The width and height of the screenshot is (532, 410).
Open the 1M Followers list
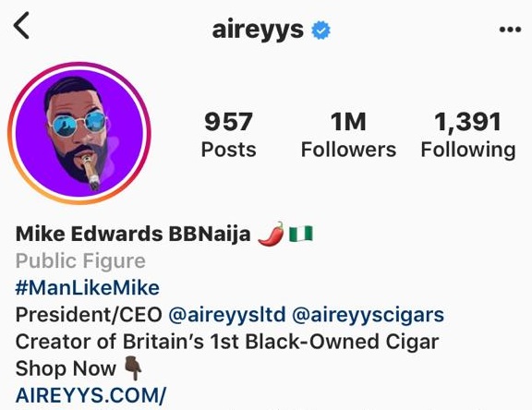coord(348,135)
